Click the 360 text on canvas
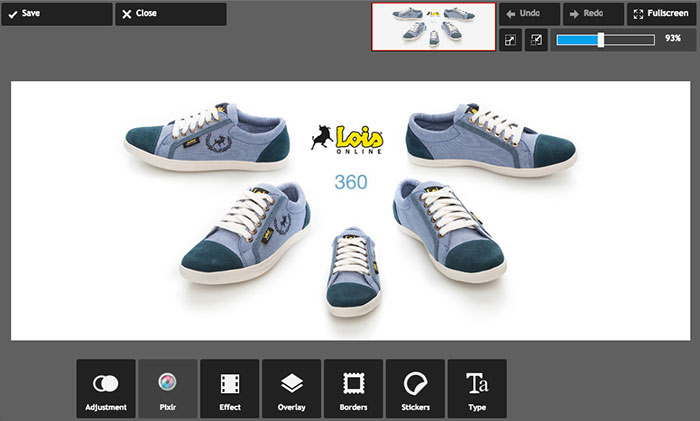 (x=351, y=182)
